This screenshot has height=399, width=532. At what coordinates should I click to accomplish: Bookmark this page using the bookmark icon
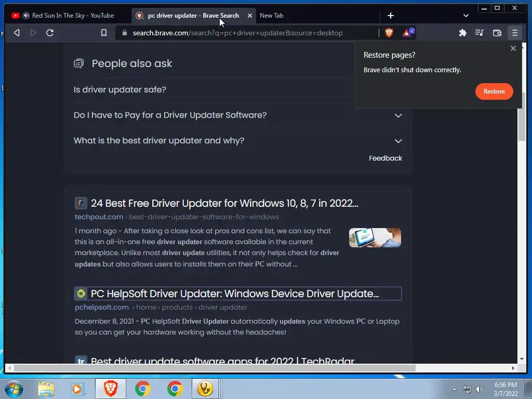[104, 33]
